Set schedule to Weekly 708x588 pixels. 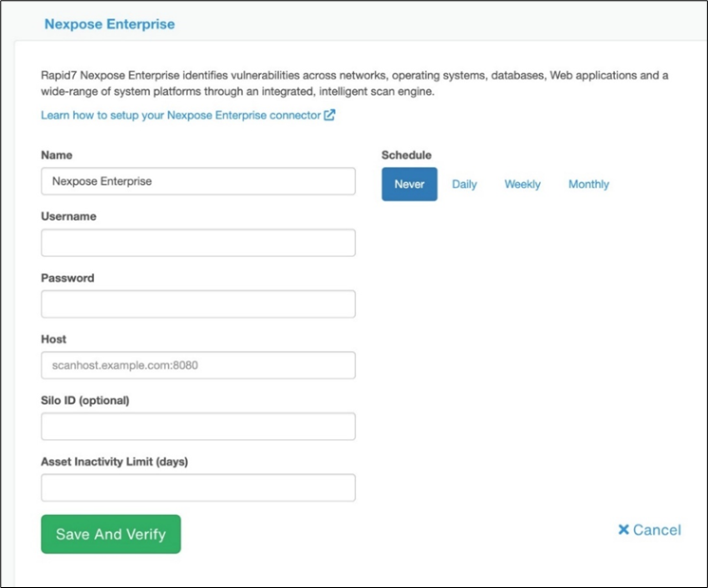pyautogui.click(x=522, y=184)
